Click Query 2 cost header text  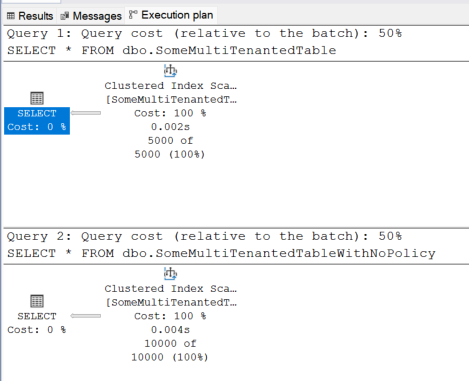(x=204, y=236)
